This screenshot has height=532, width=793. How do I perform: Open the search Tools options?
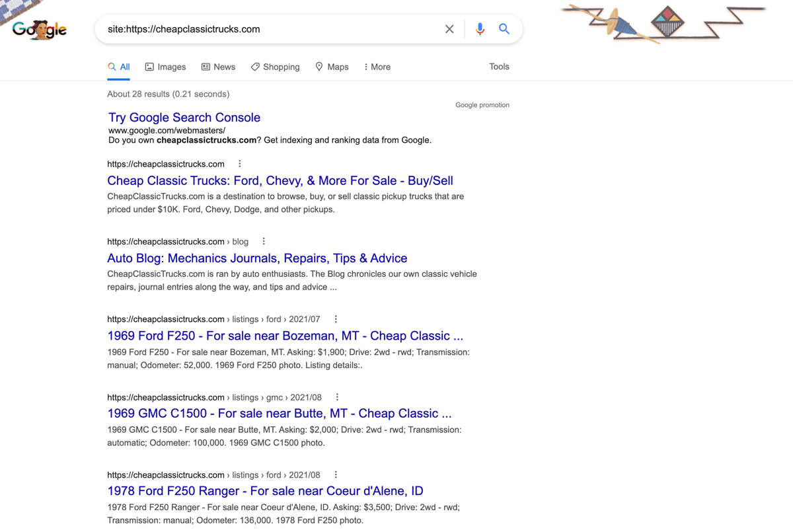[499, 67]
